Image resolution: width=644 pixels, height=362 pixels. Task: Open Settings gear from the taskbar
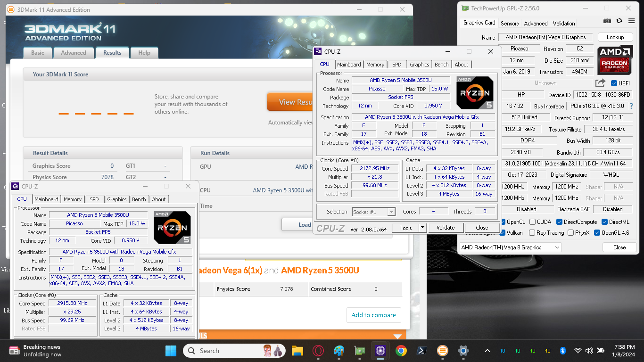[x=463, y=351]
